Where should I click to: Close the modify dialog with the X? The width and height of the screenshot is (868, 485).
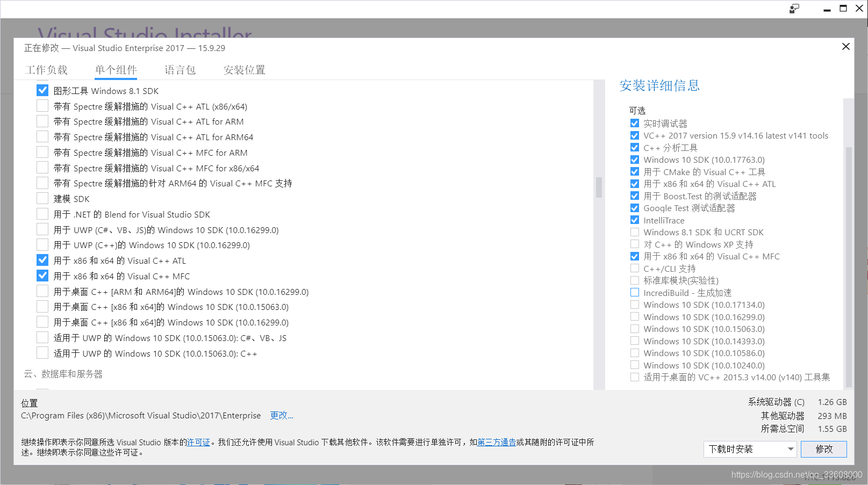(x=845, y=47)
